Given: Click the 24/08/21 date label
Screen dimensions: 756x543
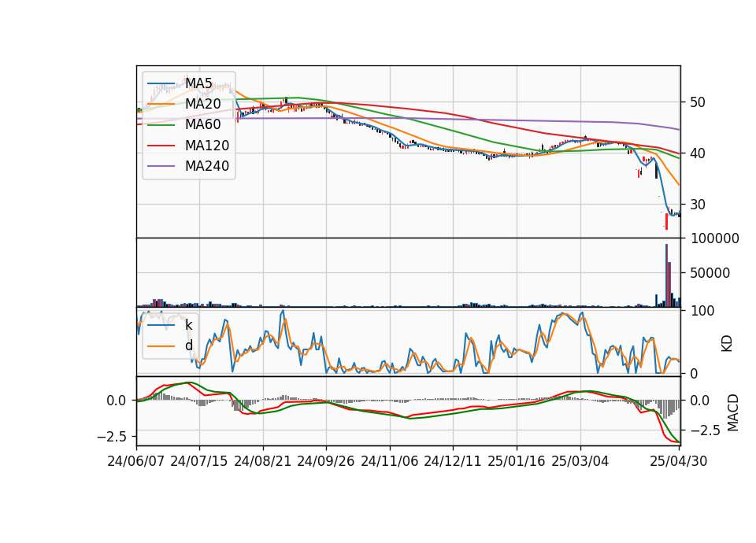Looking at the screenshot, I should pos(262,461).
